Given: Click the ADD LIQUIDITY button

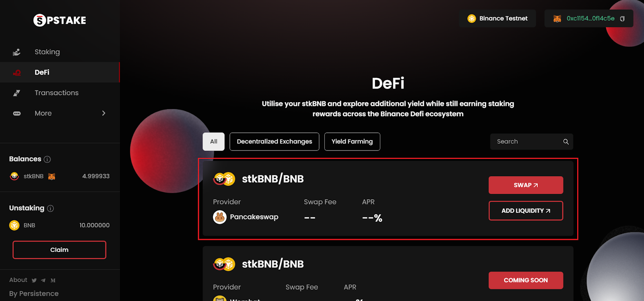Looking at the screenshot, I should [x=526, y=211].
